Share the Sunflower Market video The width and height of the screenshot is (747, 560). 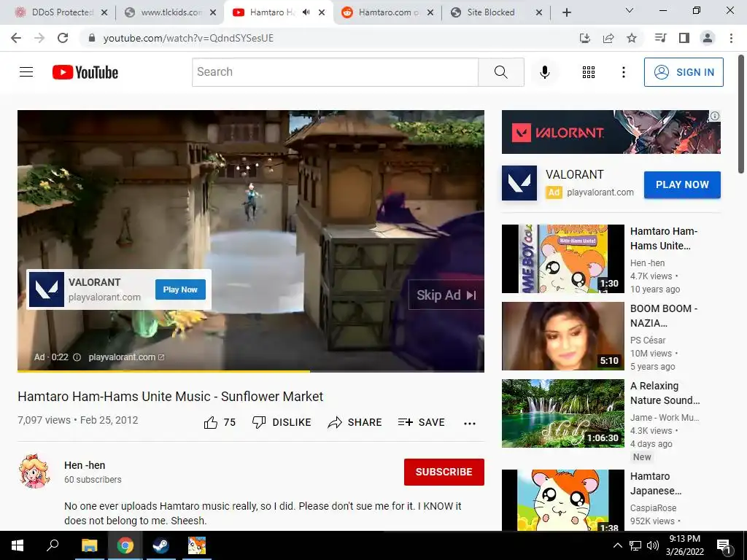coord(355,422)
